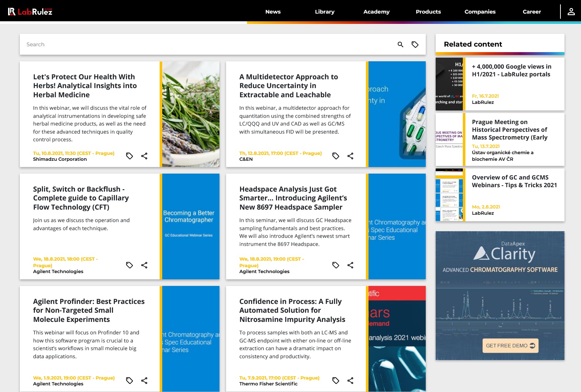The height and width of the screenshot is (392, 581).
Task: Click tag icon on Headspace Analysis card
Action: pos(336,265)
